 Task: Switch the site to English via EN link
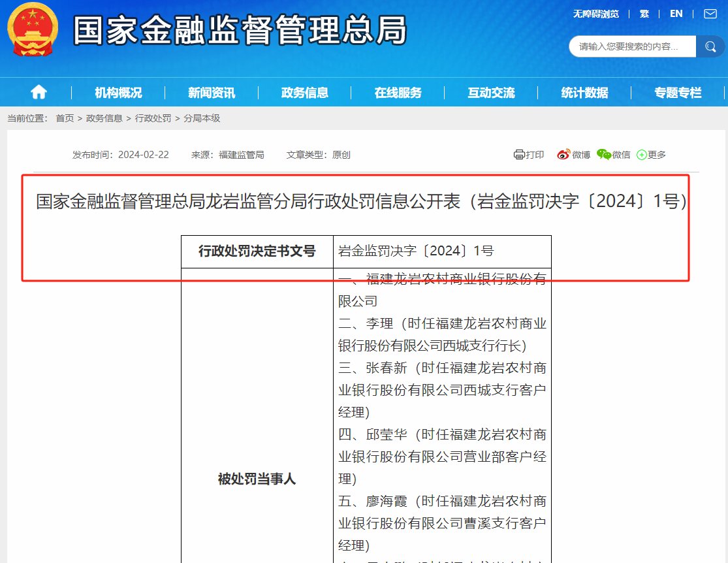tap(676, 13)
